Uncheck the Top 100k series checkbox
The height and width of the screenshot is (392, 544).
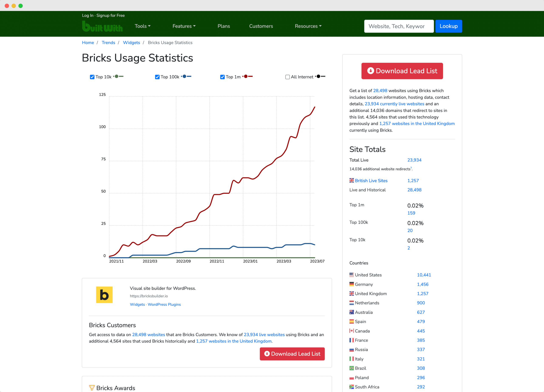[157, 77]
